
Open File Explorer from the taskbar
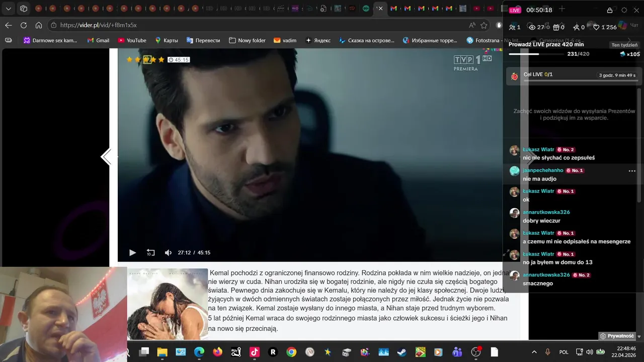tap(162, 352)
